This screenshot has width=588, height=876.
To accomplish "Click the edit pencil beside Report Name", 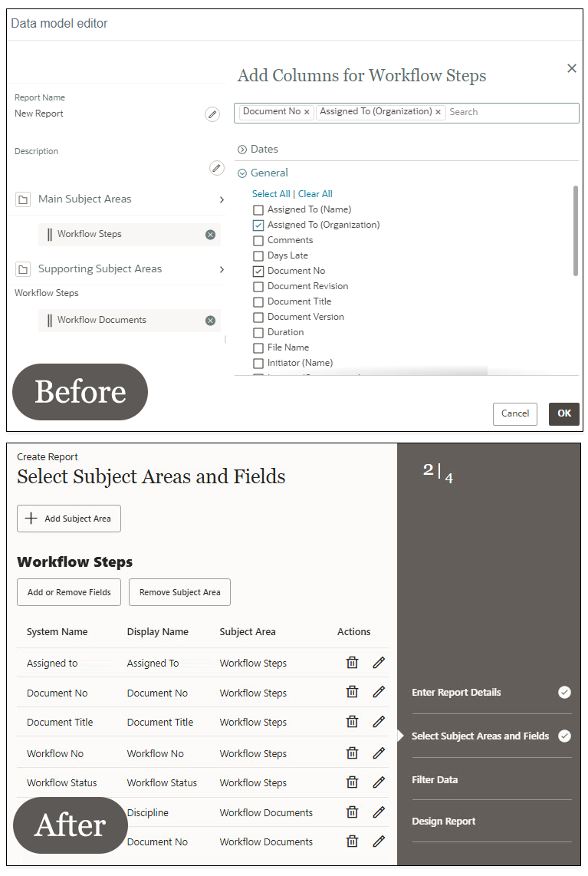I will (212, 114).
